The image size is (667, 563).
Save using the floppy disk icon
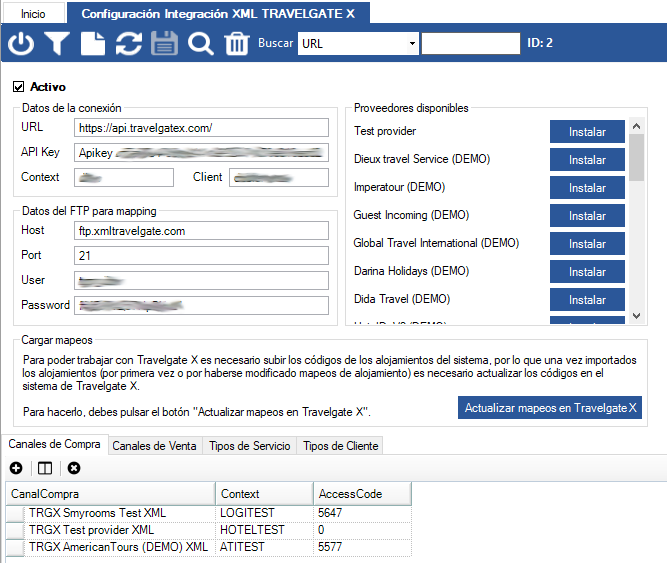click(164, 43)
